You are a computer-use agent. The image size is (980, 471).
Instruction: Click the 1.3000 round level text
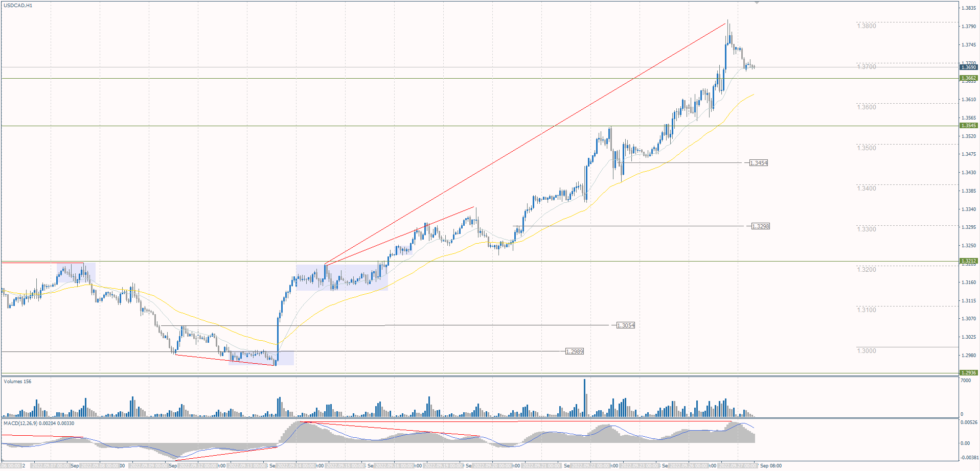pyautogui.click(x=867, y=351)
